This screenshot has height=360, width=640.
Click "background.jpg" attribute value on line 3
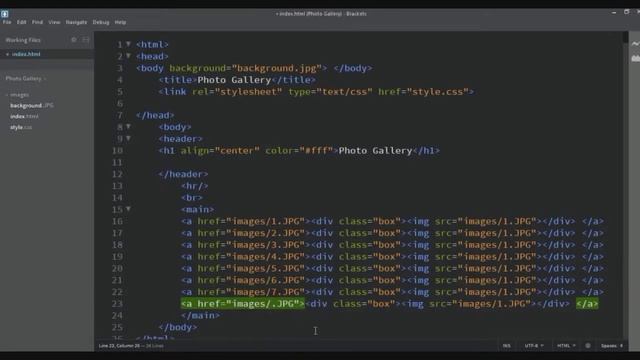pos(277,68)
